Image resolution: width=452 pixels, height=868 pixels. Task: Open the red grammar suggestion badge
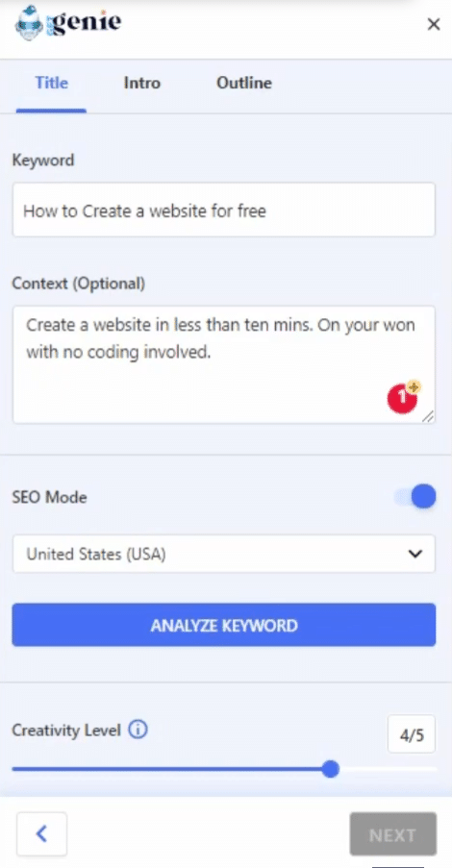coord(403,397)
